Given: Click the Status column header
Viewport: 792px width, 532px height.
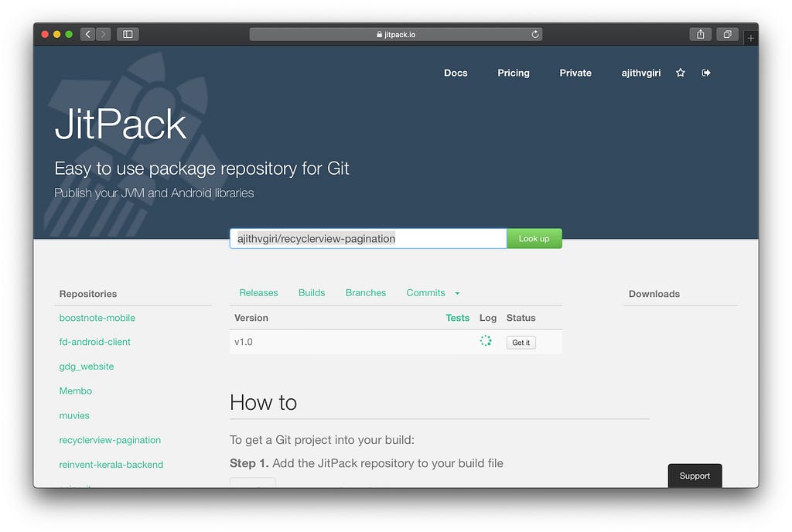Looking at the screenshot, I should (521, 318).
